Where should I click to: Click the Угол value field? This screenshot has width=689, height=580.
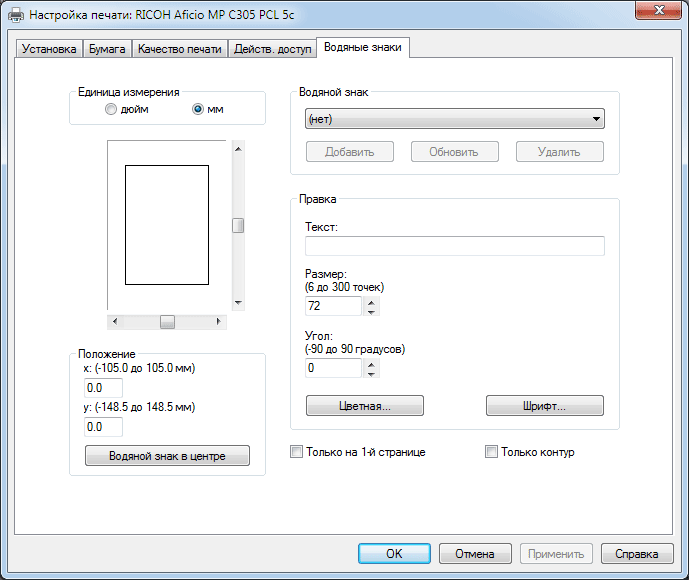(333, 368)
